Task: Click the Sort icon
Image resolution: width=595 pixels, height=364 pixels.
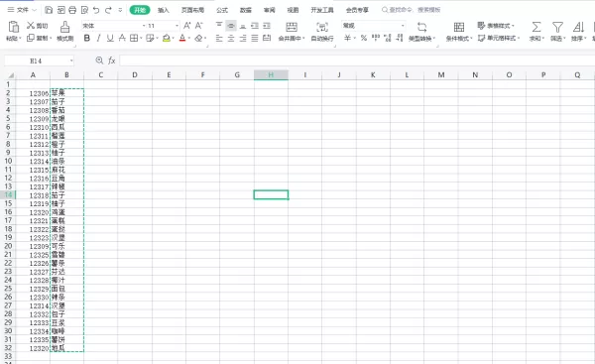Action: click(578, 27)
